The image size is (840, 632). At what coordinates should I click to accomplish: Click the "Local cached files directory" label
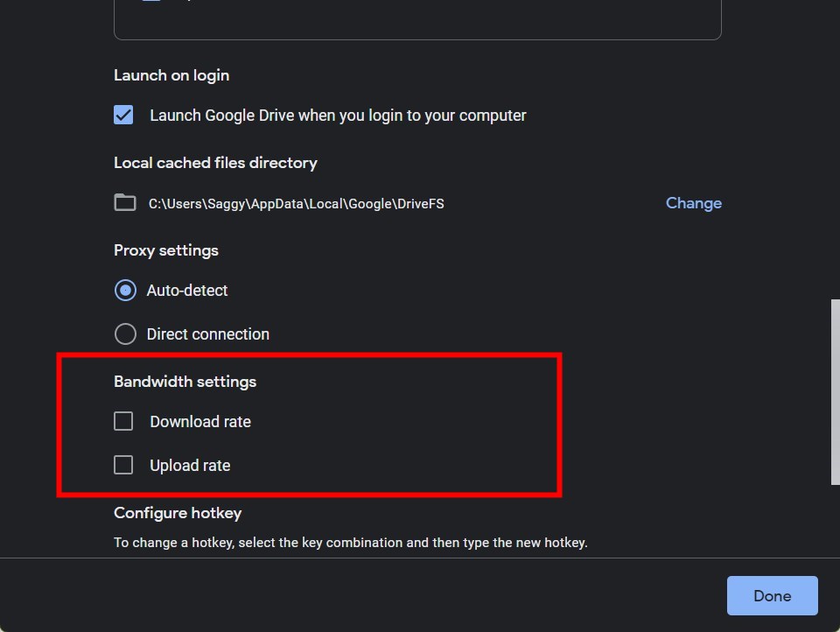point(215,162)
